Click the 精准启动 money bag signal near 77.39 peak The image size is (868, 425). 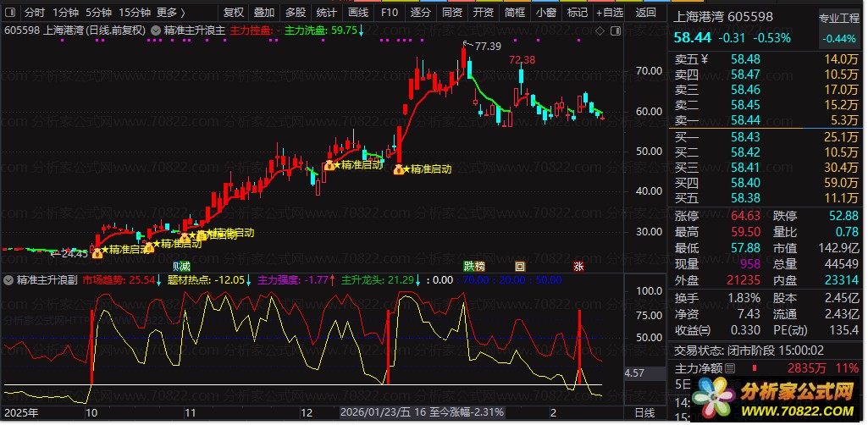tap(399, 170)
